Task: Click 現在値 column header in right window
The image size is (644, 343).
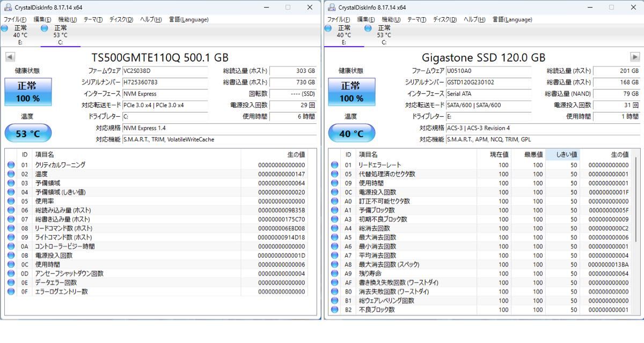Action: tap(494, 154)
